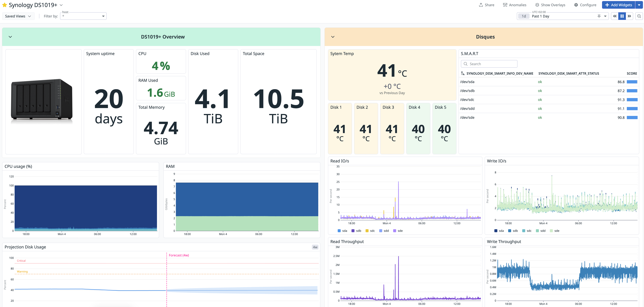Pause live dashboard updates

622,16
